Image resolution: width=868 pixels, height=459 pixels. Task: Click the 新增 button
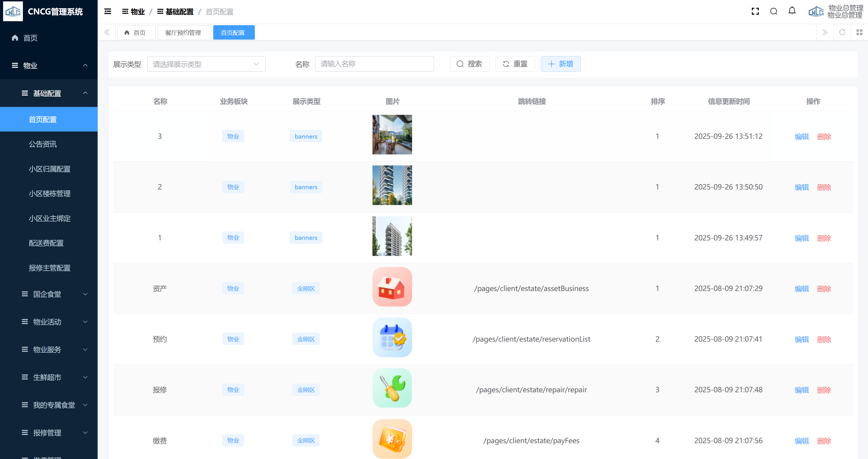[560, 64]
